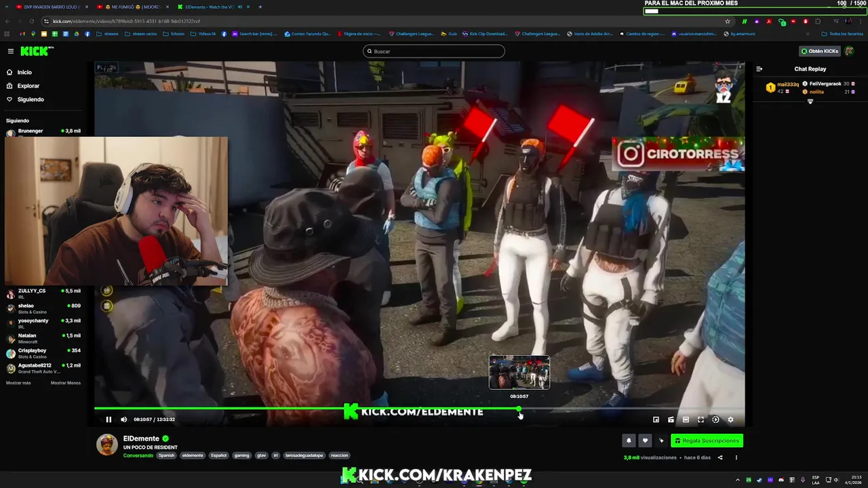Open stream varios bookmark folder

pos(140,34)
